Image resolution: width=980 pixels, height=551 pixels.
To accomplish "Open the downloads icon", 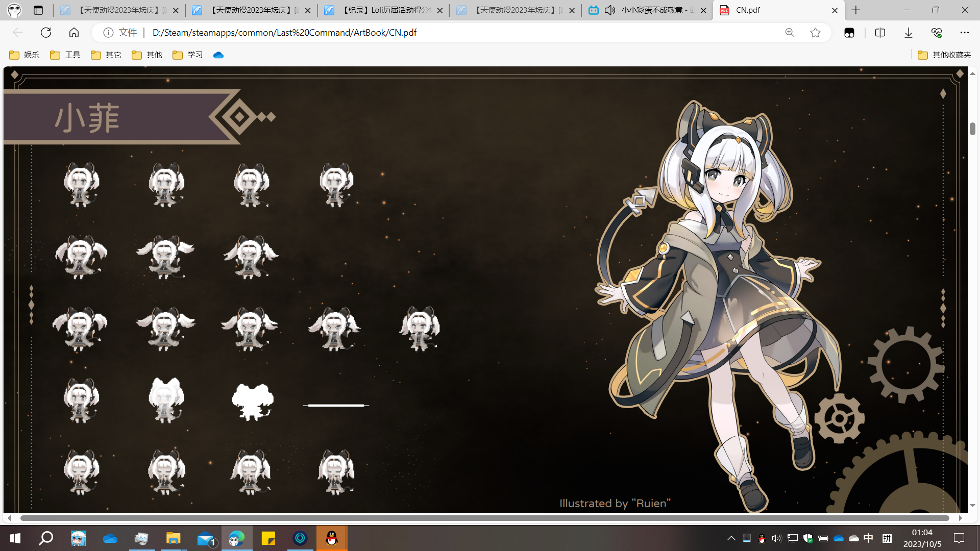I will point(909,33).
